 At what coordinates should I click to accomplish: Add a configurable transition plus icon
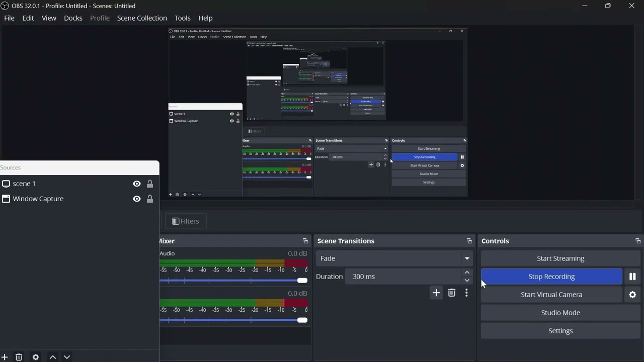(436, 293)
